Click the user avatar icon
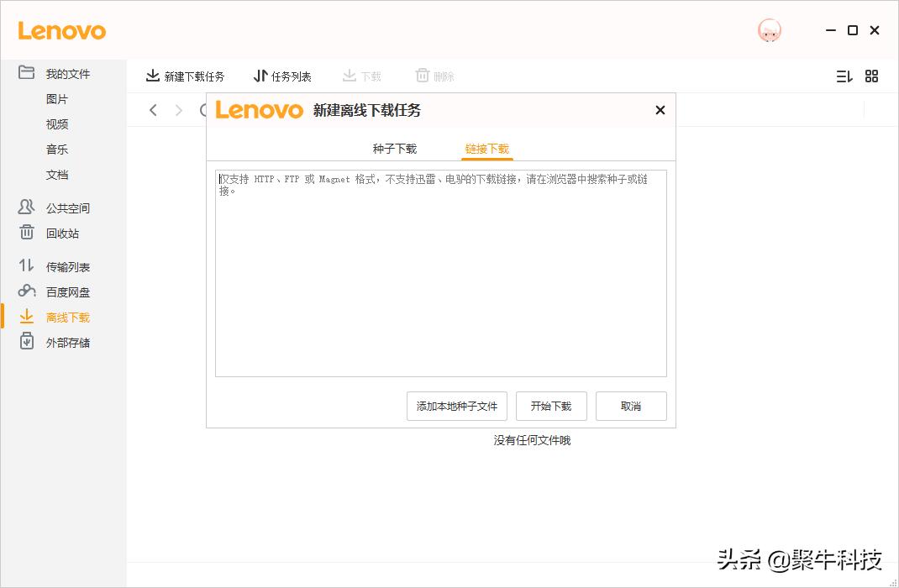The image size is (899, 588). click(769, 29)
